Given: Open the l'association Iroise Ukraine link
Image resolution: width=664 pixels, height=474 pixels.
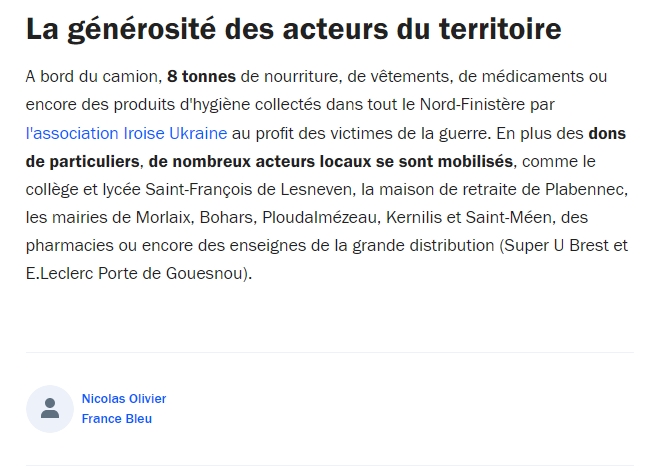Looking at the screenshot, I should pyautogui.click(x=126, y=133).
